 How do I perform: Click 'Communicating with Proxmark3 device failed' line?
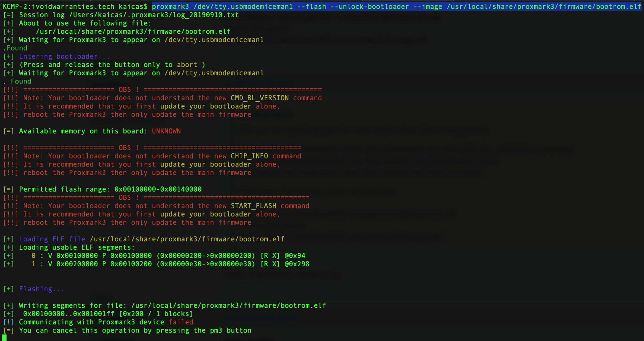(x=98, y=322)
